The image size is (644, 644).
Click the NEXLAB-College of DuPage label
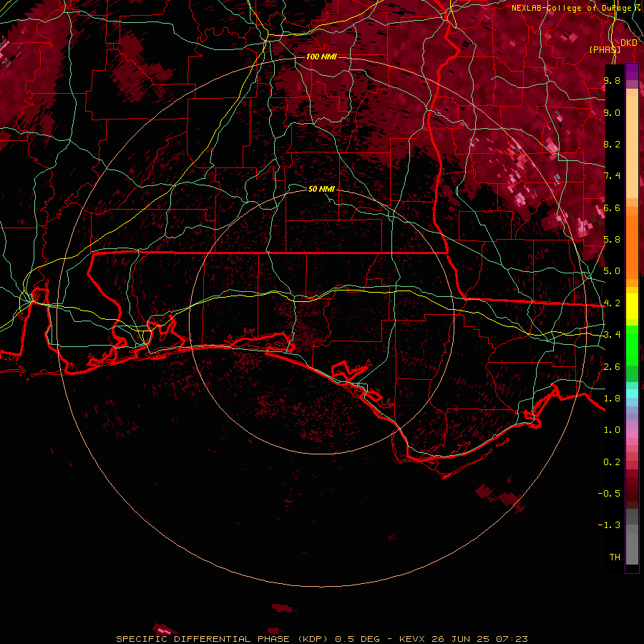point(571,8)
